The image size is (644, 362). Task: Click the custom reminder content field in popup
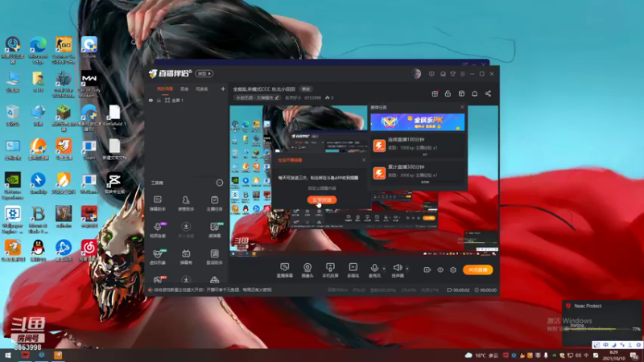point(322,188)
